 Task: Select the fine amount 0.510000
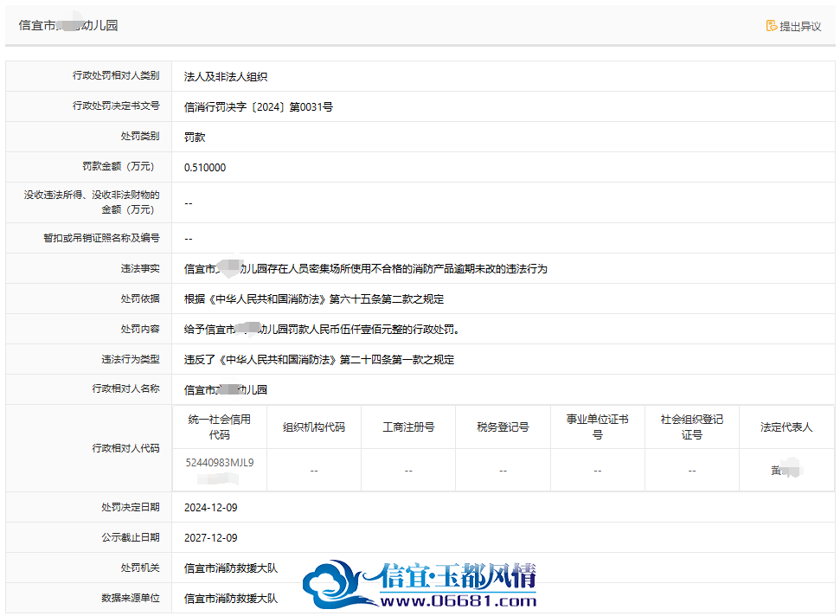[x=205, y=168]
